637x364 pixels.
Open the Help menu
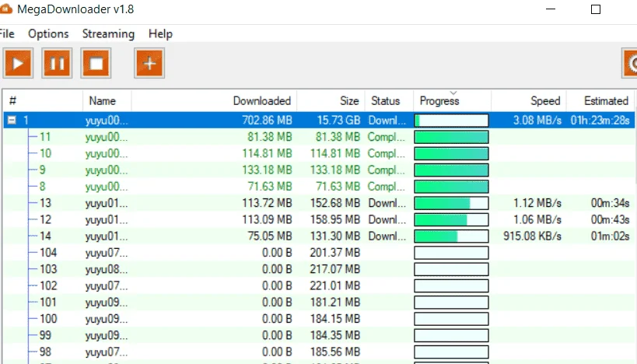coord(160,33)
